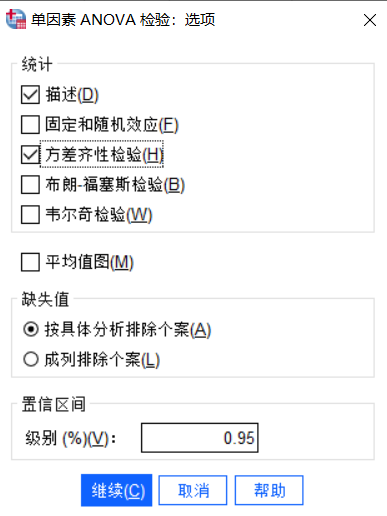Click the SPSS icon in the title bar
The width and height of the screenshot is (387, 516).
pyautogui.click(x=16, y=19)
